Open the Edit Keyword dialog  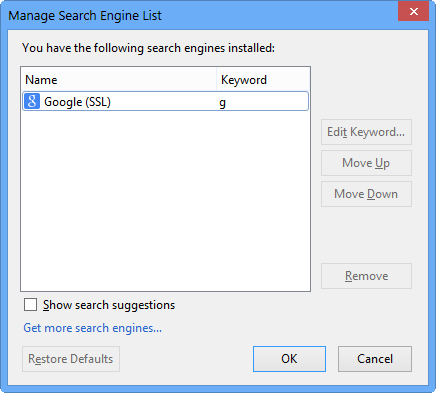click(366, 132)
